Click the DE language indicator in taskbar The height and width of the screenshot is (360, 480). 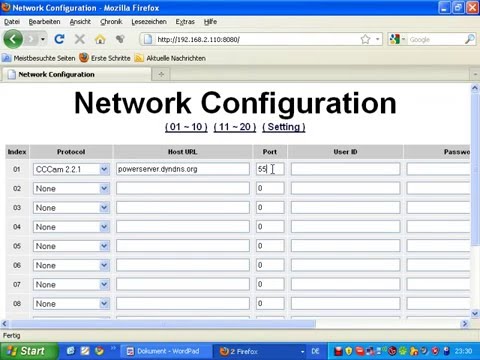315,351
